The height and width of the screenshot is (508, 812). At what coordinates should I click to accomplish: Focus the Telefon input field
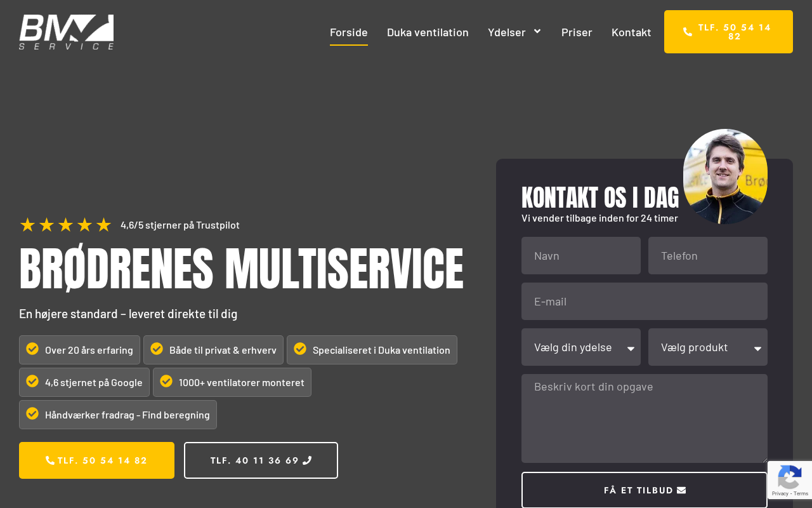point(708,256)
